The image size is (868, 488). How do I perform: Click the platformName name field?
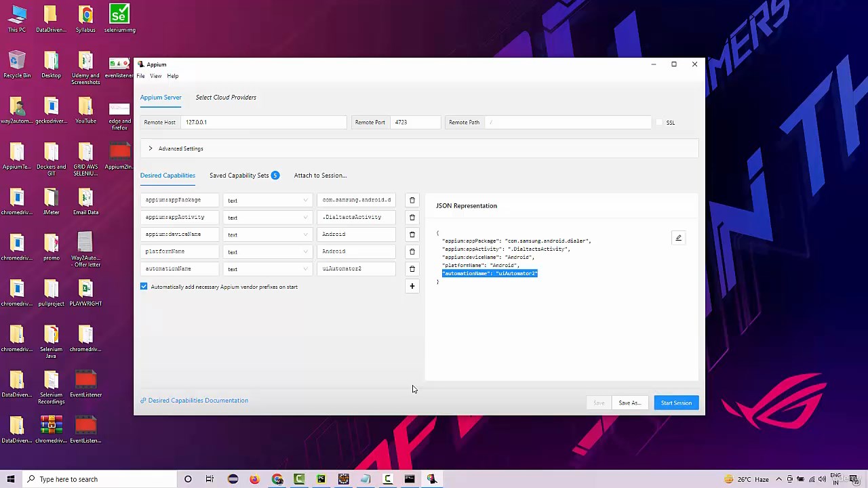180,251
